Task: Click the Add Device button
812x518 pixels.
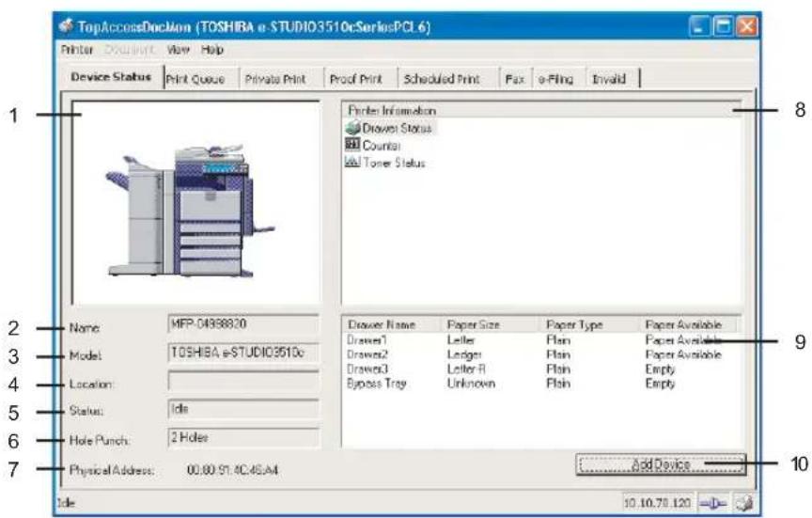Action: pyautogui.click(x=661, y=464)
